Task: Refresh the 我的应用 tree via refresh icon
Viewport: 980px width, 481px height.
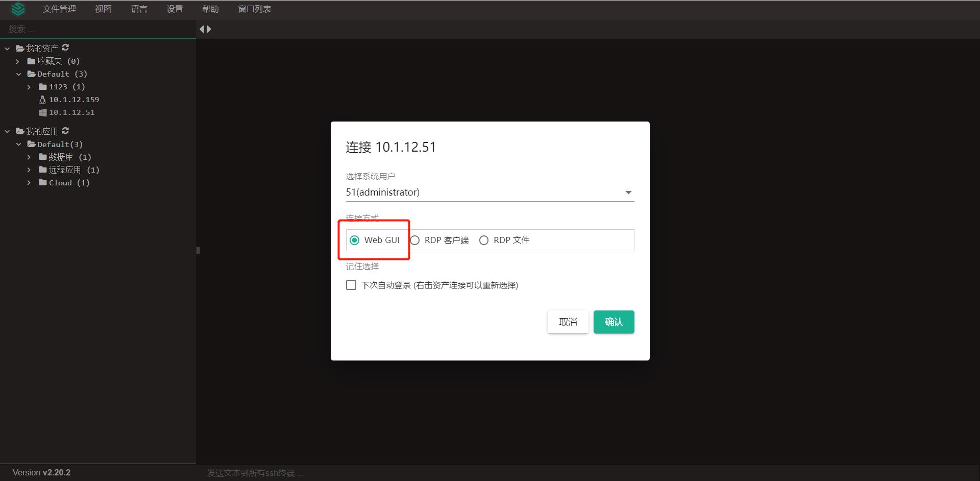Action: [65, 131]
